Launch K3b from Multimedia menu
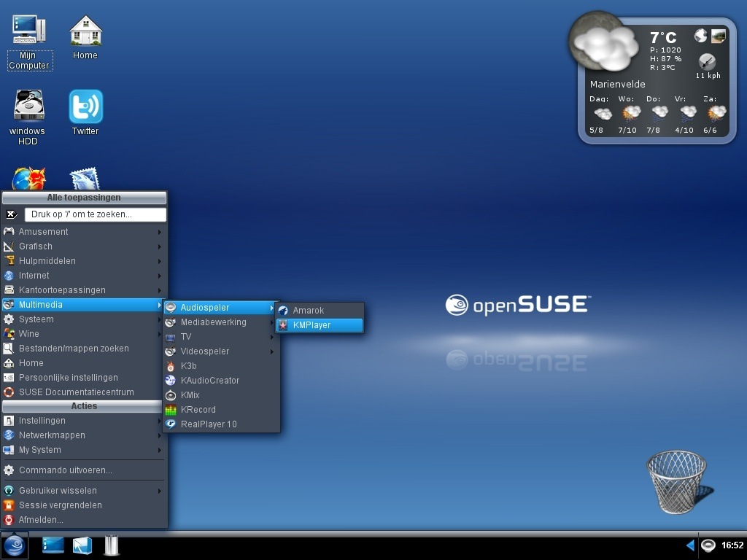 click(221, 366)
